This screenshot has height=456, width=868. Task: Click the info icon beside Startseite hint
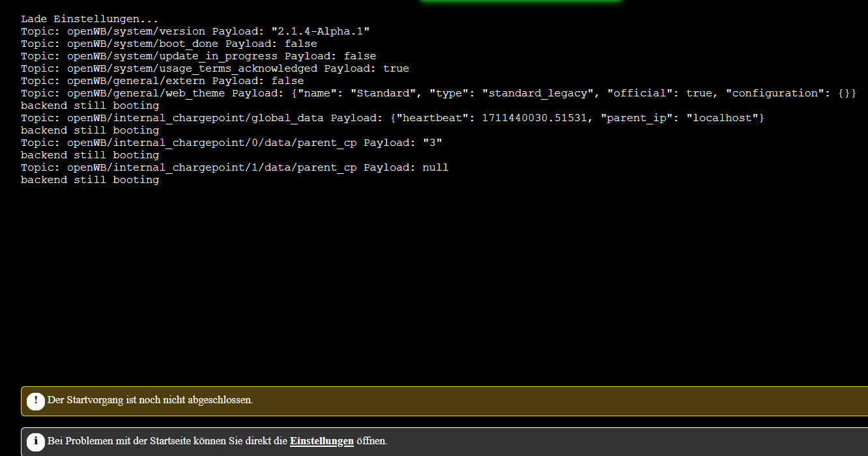(35, 442)
